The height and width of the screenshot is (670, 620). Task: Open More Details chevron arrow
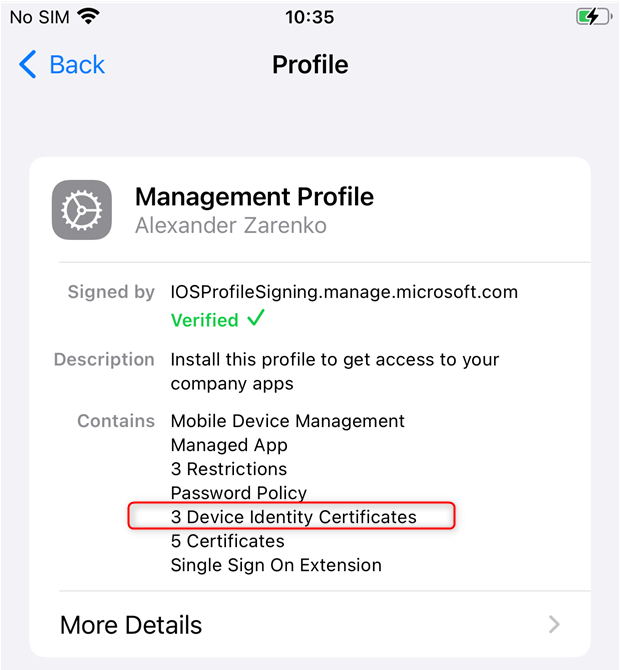click(554, 624)
